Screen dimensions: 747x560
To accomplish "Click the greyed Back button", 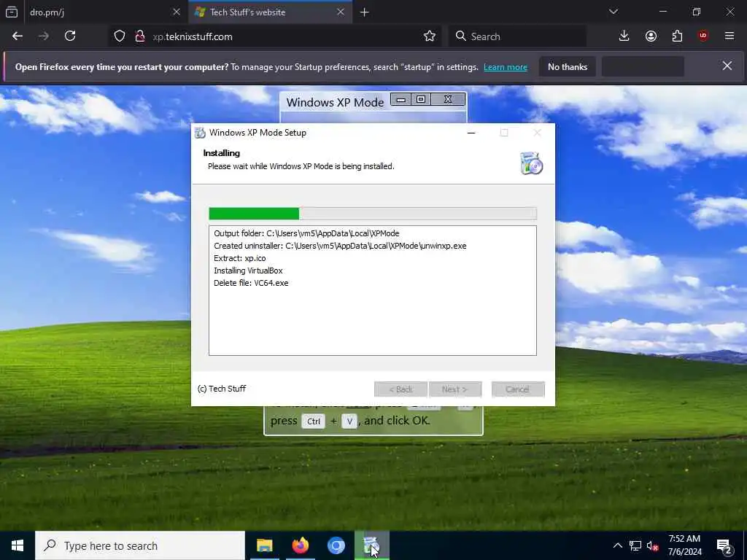I will pos(400,389).
